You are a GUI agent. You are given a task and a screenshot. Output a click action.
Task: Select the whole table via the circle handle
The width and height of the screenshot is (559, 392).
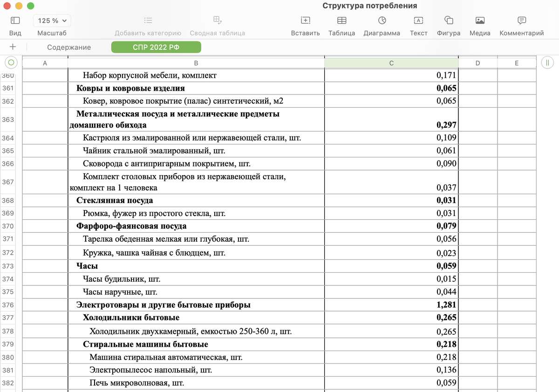click(x=10, y=62)
